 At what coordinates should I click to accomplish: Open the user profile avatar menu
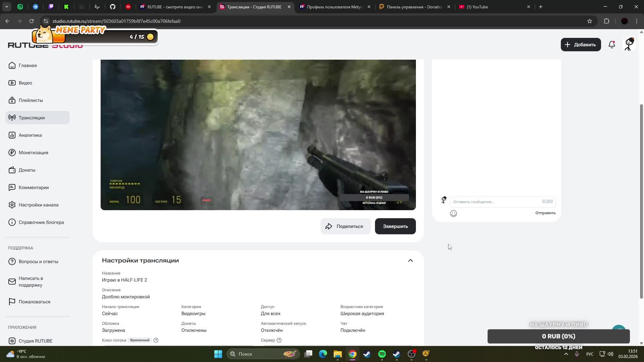(x=629, y=44)
